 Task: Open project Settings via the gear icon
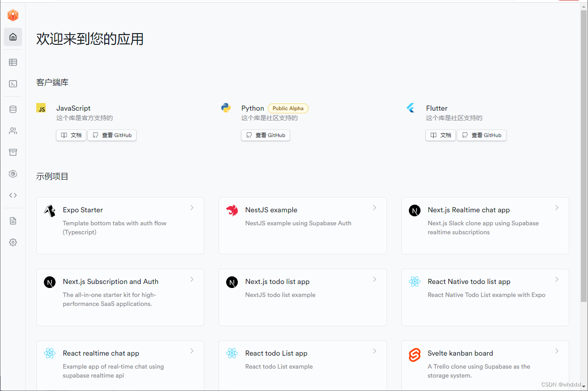(x=13, y=242)
